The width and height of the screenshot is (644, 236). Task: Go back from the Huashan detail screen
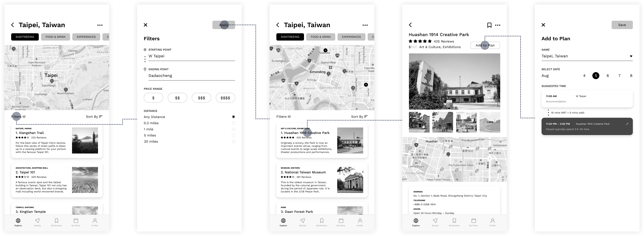click(410, 25)
